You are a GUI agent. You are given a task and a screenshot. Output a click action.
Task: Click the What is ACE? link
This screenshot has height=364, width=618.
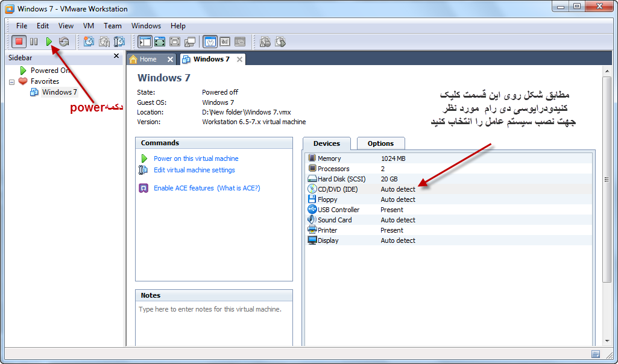(x=238, y=188)
